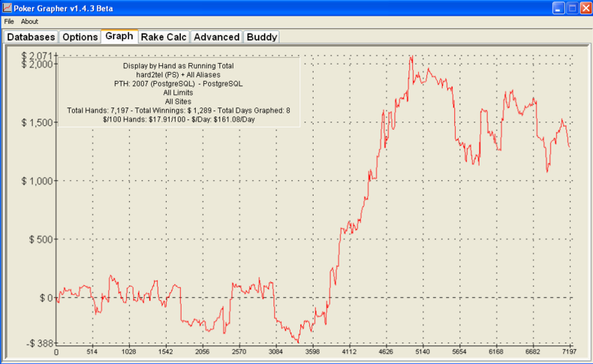Select the Graph tab
This screenshot has height=364, width=593.
click(119, 36)
